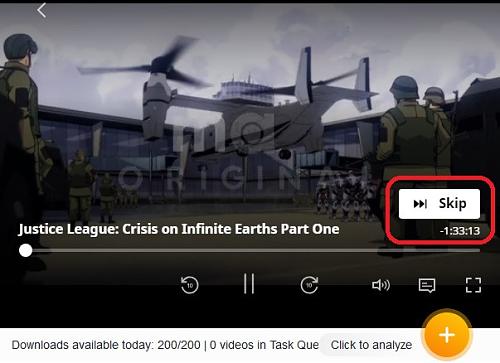The width and height of the screenshot is (500, 363).
Task: Mute the volume speaker icon
Action: coord(381,285)
